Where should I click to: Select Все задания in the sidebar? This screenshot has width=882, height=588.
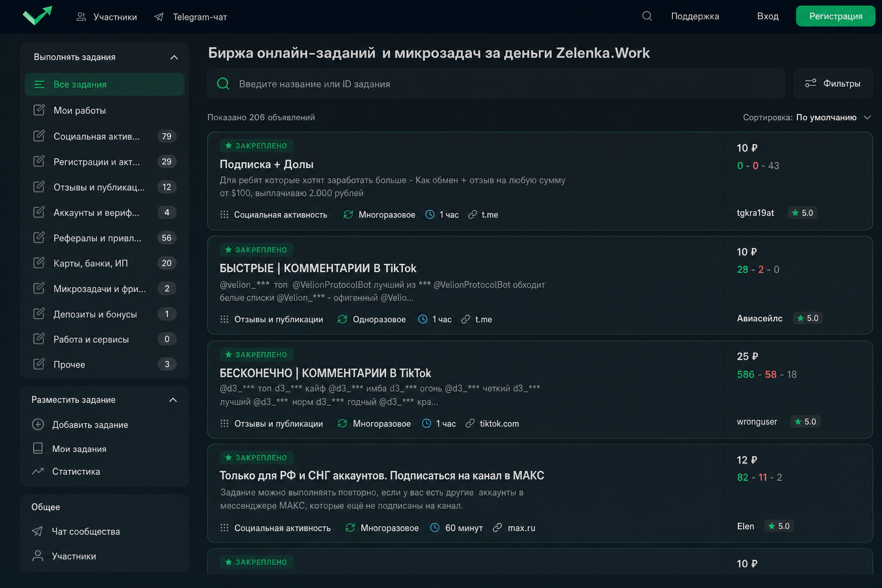coord(105,84)
